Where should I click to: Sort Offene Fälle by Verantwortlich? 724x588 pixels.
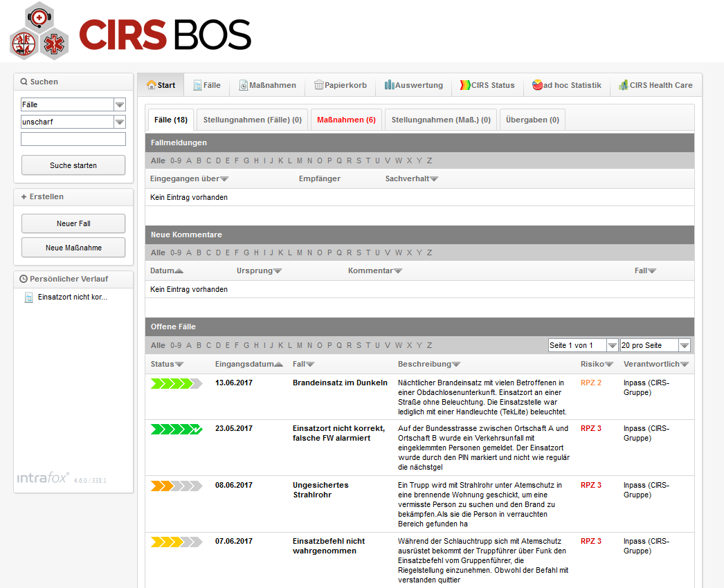[x=655, y=364]
